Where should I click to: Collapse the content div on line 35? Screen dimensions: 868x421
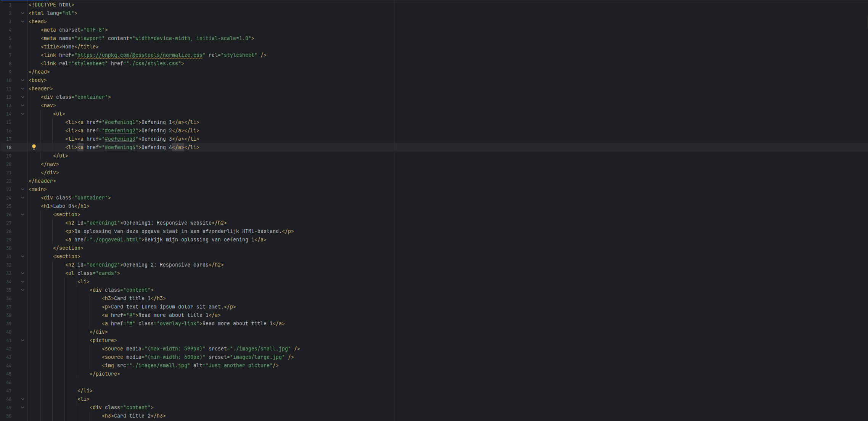pos(23,290)
